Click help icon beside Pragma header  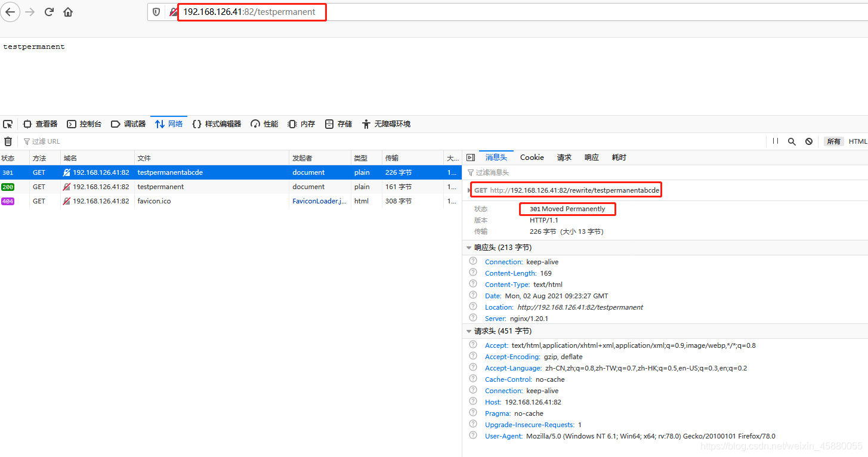point(473,413)
